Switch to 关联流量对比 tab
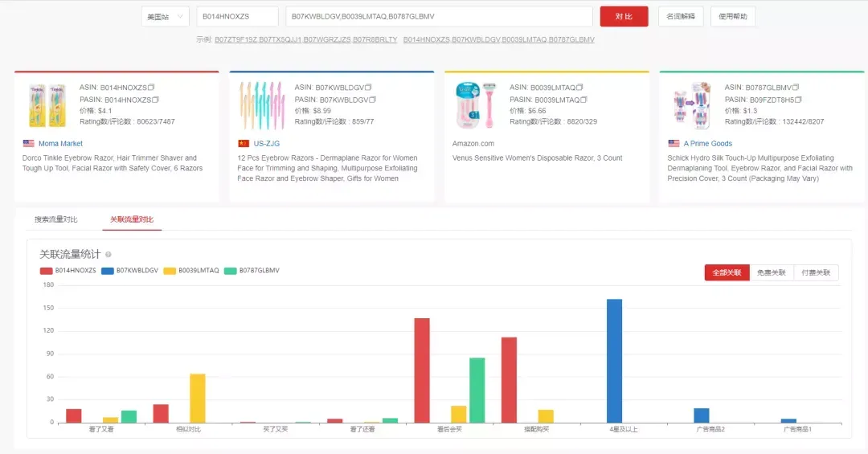This screenshot has width=868, height=454. pyautogui.click(x=132, y=219)
